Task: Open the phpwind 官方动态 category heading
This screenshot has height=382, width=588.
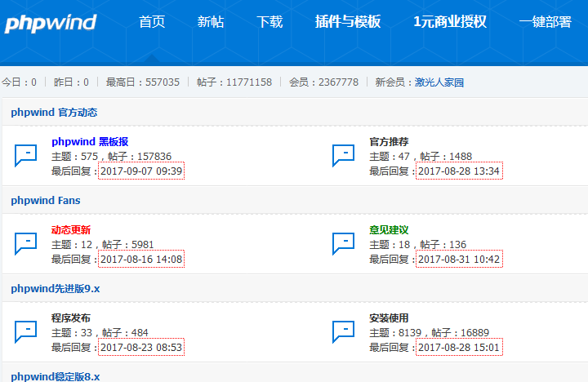Action: 54,113
